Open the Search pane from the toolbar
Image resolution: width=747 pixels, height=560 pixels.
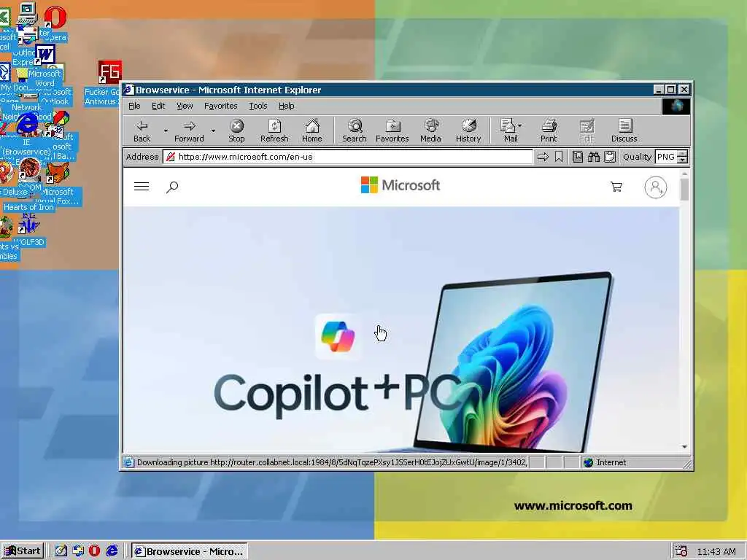[x=354, y=131]
